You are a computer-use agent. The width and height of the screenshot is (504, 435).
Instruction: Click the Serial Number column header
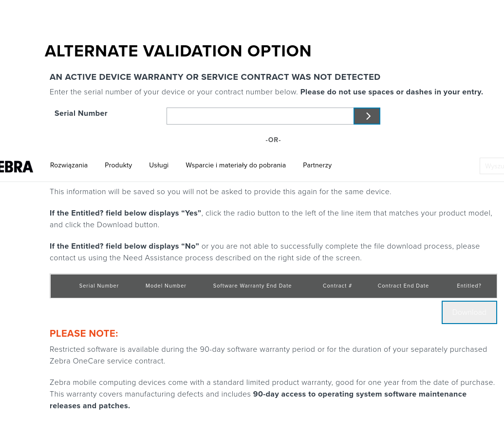pyautogui.click(x=99, y=286)
